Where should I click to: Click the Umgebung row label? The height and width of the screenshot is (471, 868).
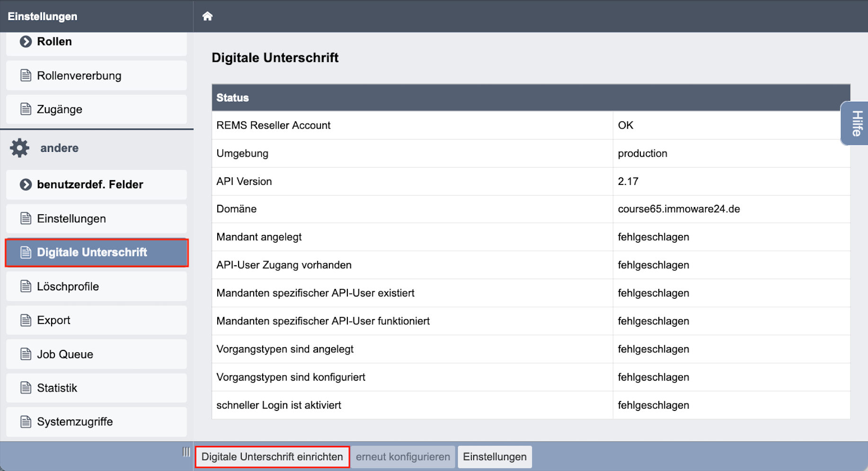click(x=242, y=153)
